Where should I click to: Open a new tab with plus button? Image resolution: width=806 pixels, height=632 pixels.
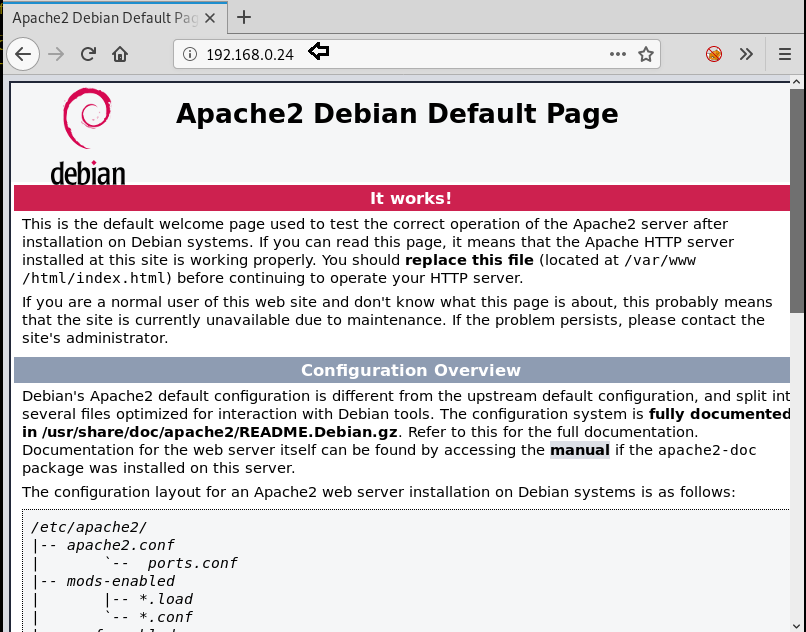tap(244, 17)
